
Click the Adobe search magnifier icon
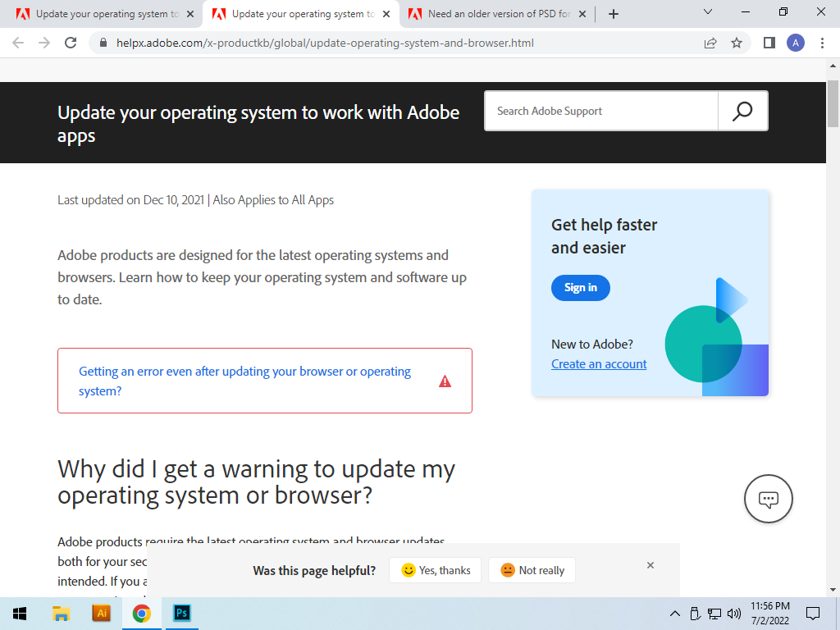[x=742, y=110]
